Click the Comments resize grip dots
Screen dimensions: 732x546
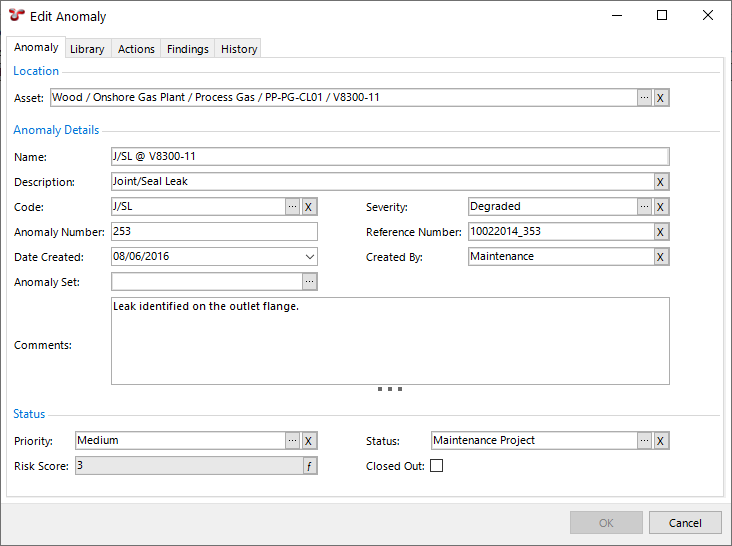click(x=390, y=389)
